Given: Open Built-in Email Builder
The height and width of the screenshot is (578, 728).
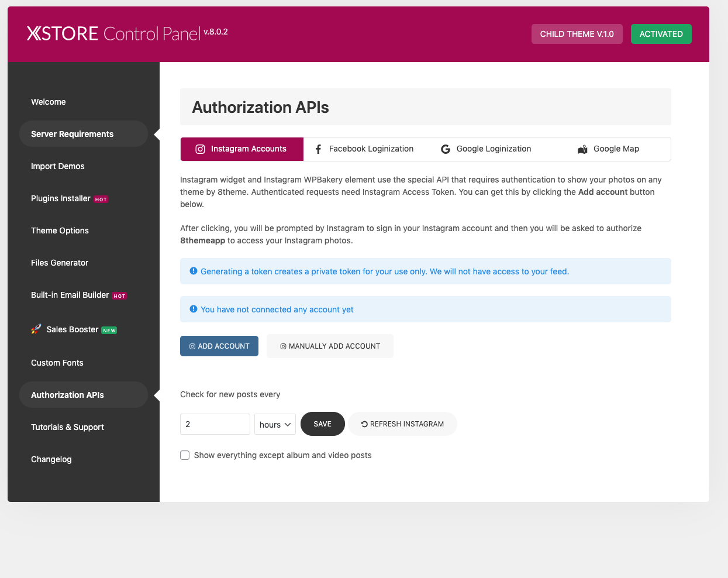Looking at the screenshot, I should [x=70, y=295].
